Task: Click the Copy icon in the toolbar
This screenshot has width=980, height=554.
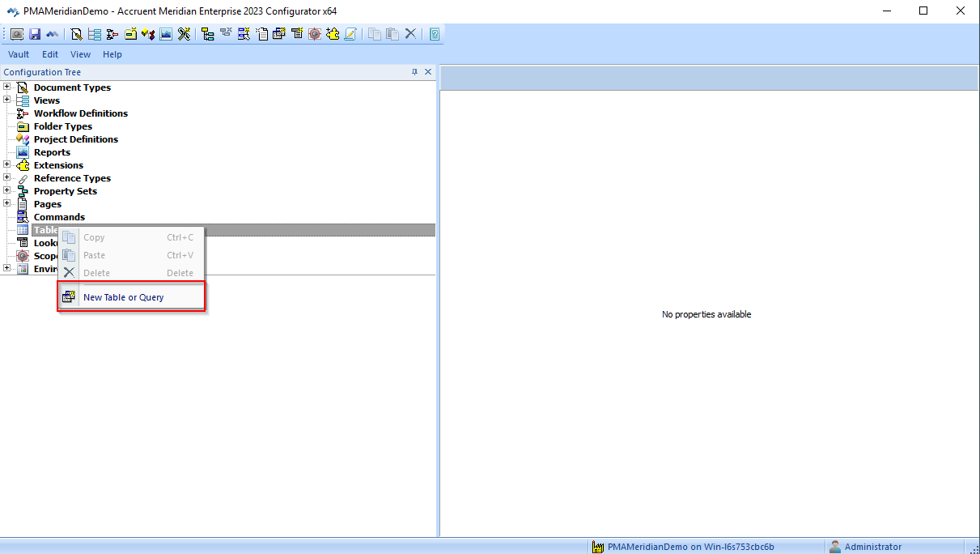Action: coord(375,34)
